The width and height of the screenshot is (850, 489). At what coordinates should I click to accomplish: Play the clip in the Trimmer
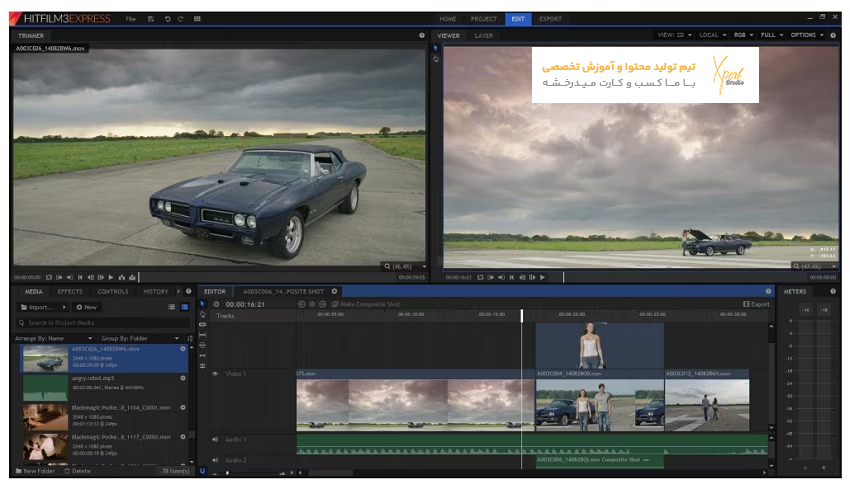pyautogui.click(x=111, y=277)
